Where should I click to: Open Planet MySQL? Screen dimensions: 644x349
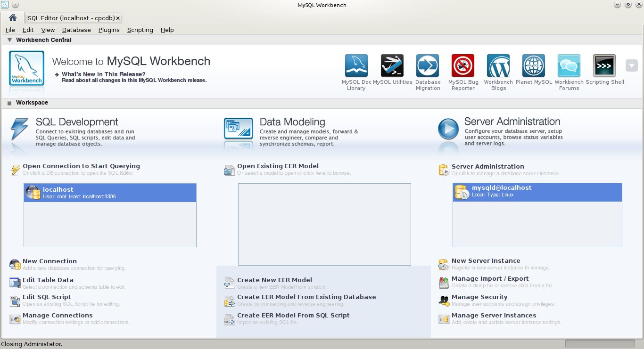tap(533, 65)
